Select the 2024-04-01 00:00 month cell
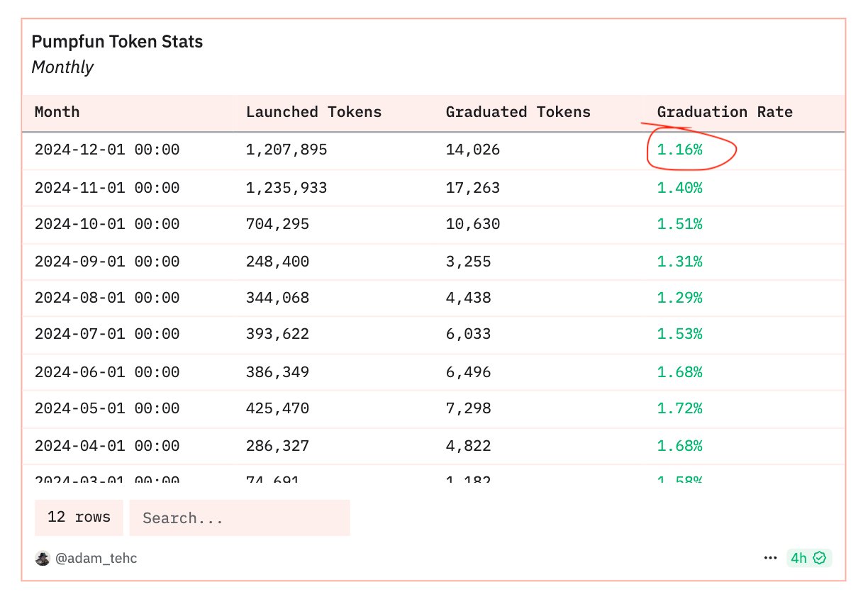This screenshot has height=604, width=868. pyautogui.click(x=107, y=446)
